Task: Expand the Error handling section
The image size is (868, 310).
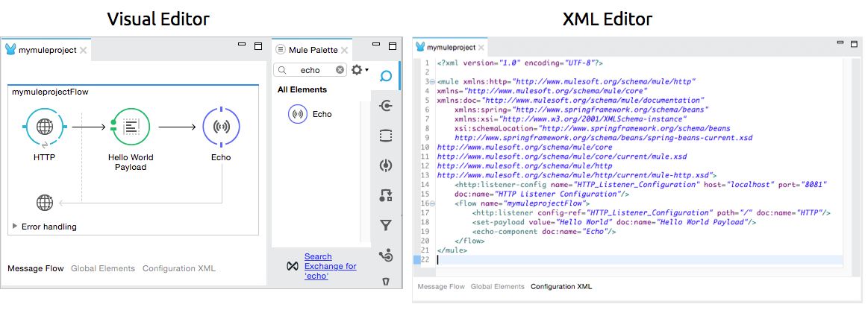Action: [x=15, y=227]
